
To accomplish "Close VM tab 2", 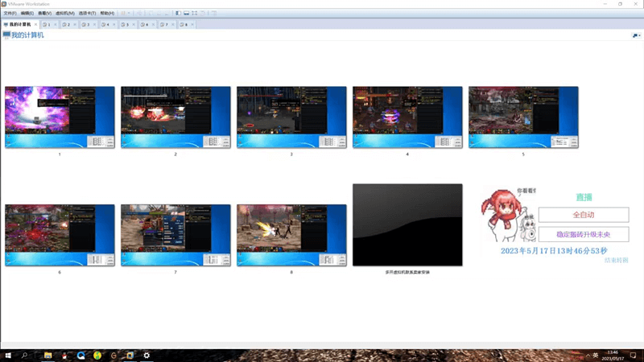I will [75, 25].
